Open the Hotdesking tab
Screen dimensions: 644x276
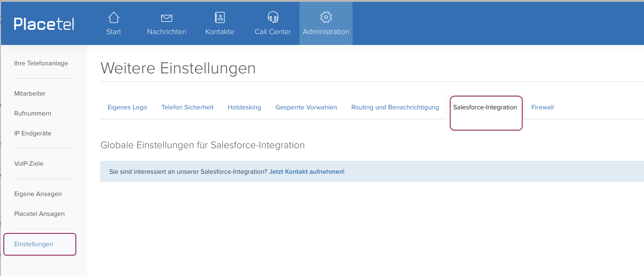click(244, 107)
